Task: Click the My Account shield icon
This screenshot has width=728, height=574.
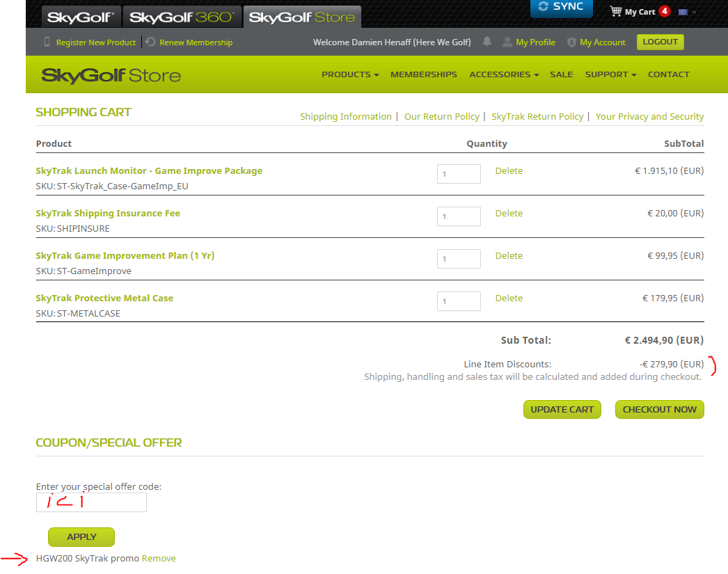Action: pyautogui.click(x=571, y=42)
